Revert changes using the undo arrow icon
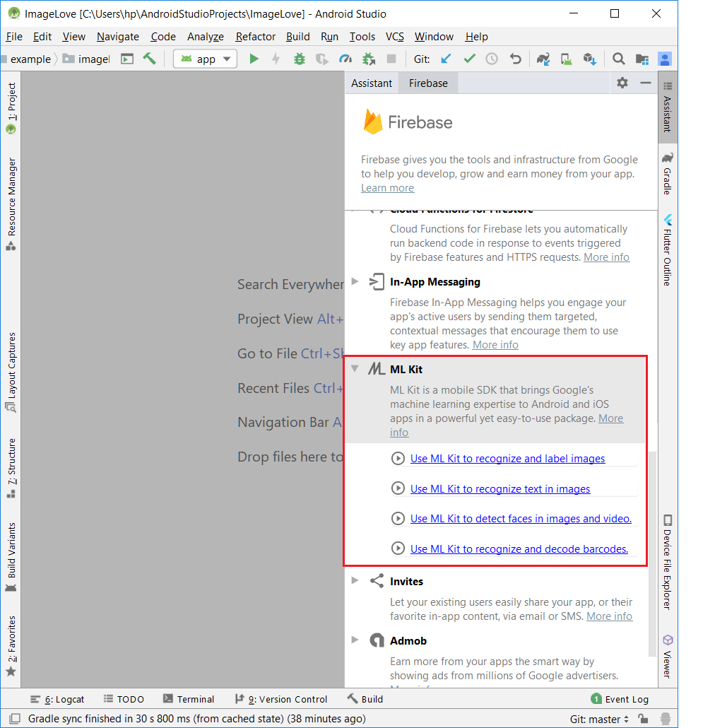Viewport: 727px width, 728px height. click(516, 59)
